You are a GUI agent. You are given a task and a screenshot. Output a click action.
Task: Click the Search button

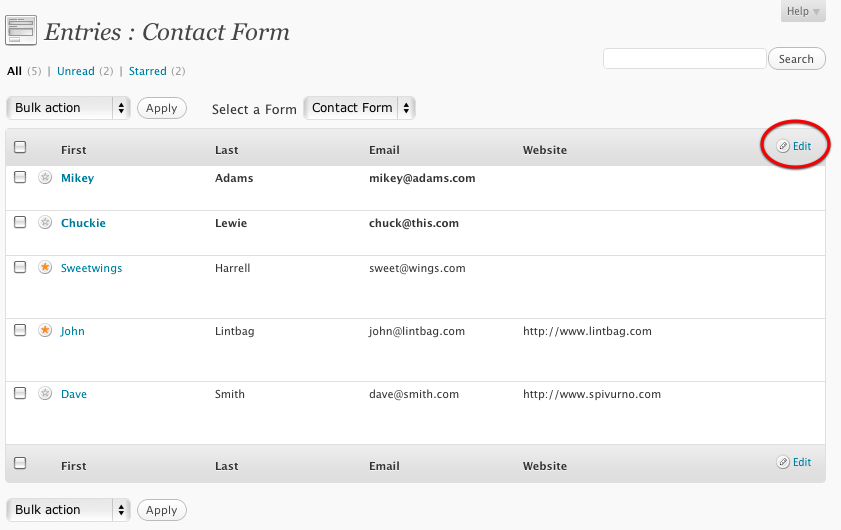pyautogui.click(x=796, y=59)
